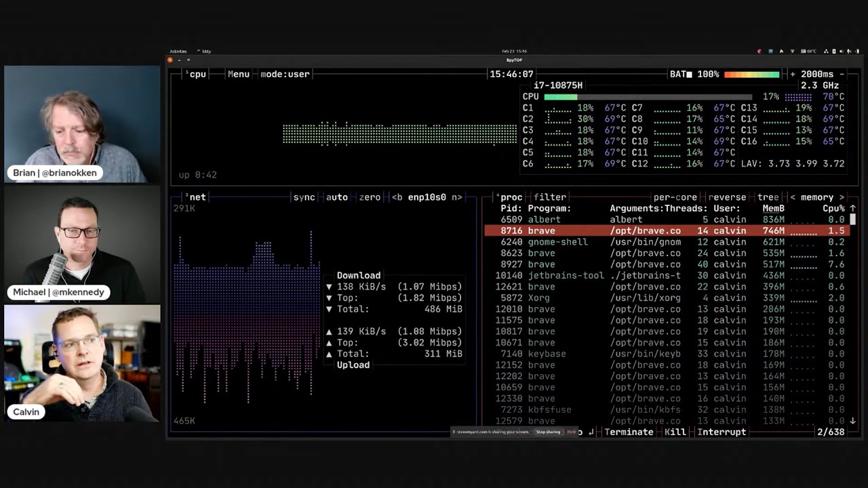Toggle per-core CPU usage display
Viewport: 868px width, 488px height.
(x=675, y=197)
